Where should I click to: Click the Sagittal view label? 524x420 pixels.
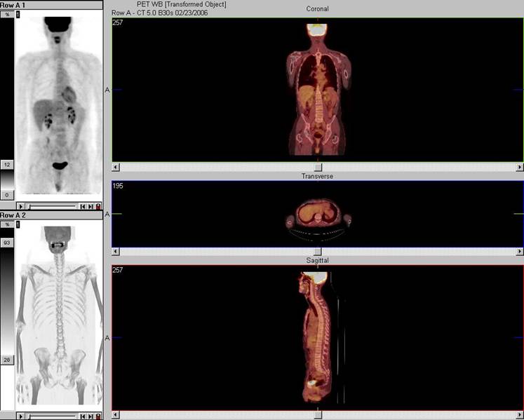pyautogui.click(x=317, y=260)
